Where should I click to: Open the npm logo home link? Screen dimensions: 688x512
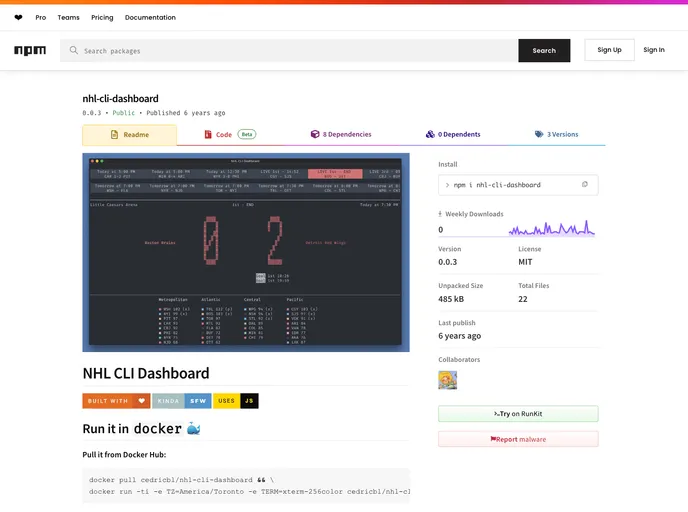pyautogui.click(x=30, y=50)
